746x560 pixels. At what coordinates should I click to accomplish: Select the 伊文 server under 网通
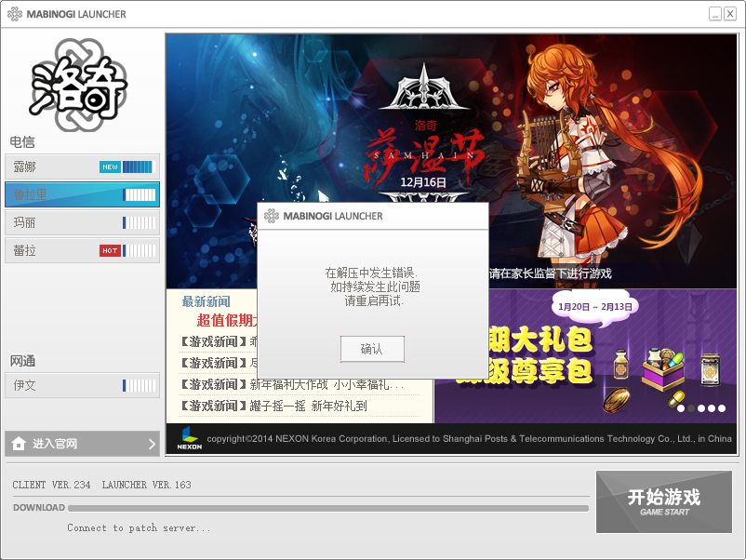point(82,385)
